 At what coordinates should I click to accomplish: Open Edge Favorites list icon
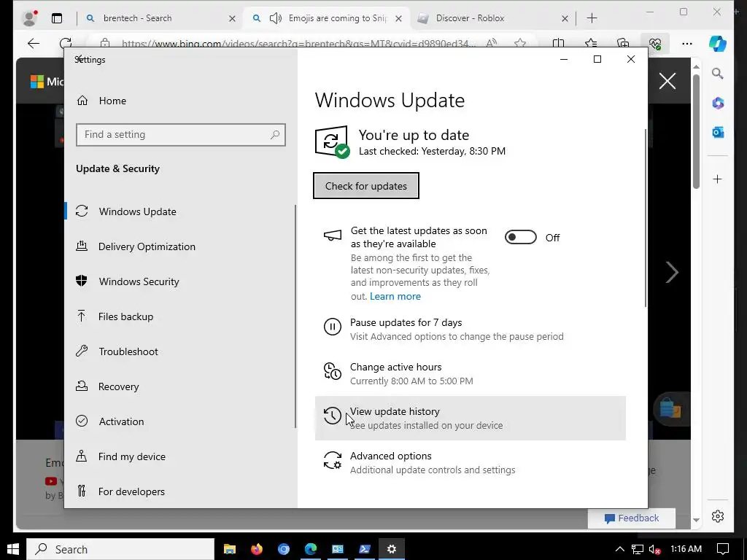pos(591,44)
